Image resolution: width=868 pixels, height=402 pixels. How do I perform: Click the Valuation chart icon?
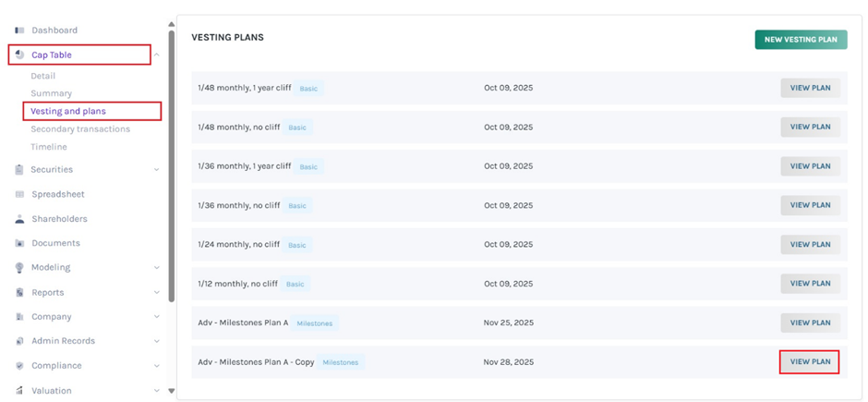click(19, 390)
